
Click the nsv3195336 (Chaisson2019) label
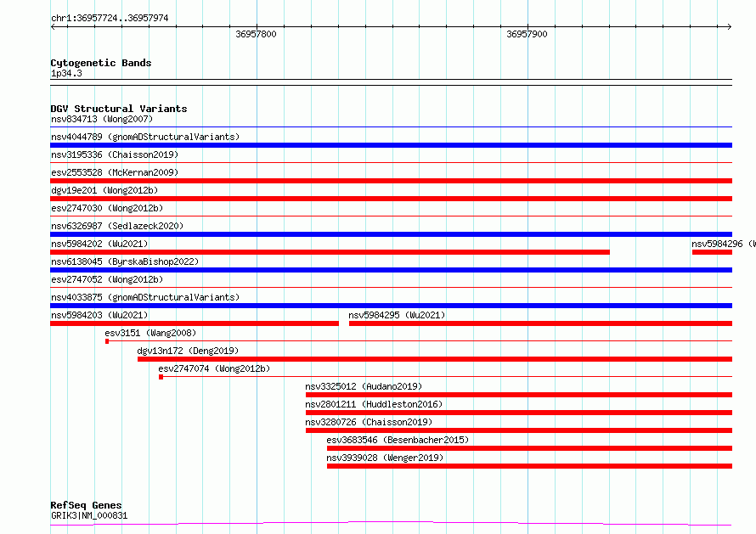pyautogui.click(x=115, y=155)
